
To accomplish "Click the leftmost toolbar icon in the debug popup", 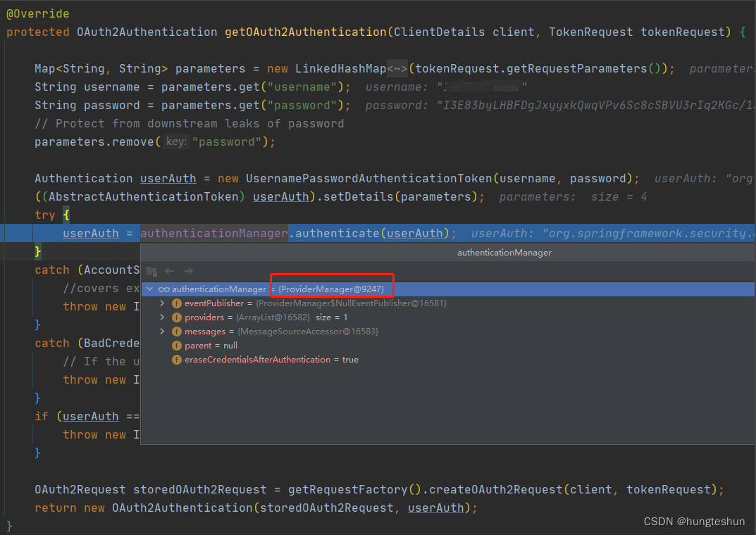I will (x=151, y=270).
